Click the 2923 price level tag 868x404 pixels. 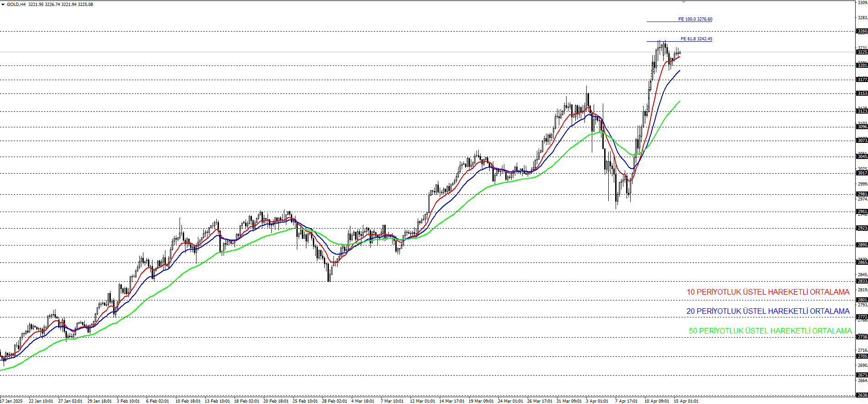click(862, 228)
